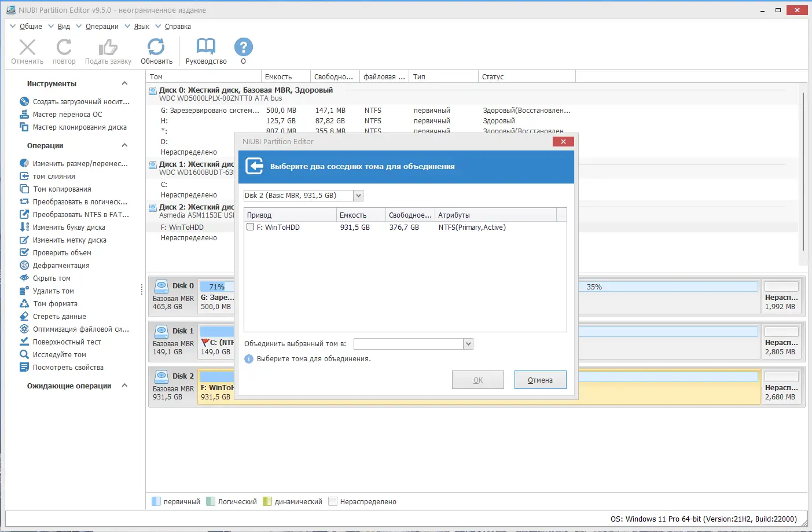
Task: Close the NIUBI Partition Editor dialog
Action: click(x=563, y=141)
